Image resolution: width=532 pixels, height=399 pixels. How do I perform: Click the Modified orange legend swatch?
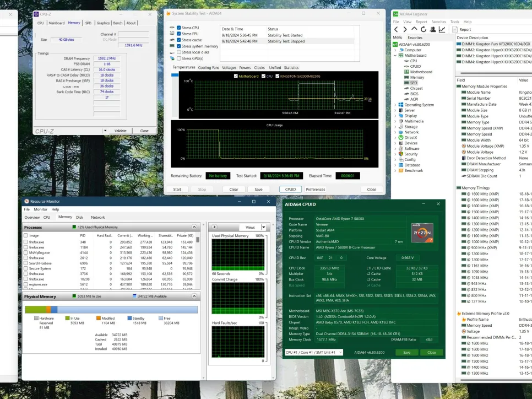[99, 318]
